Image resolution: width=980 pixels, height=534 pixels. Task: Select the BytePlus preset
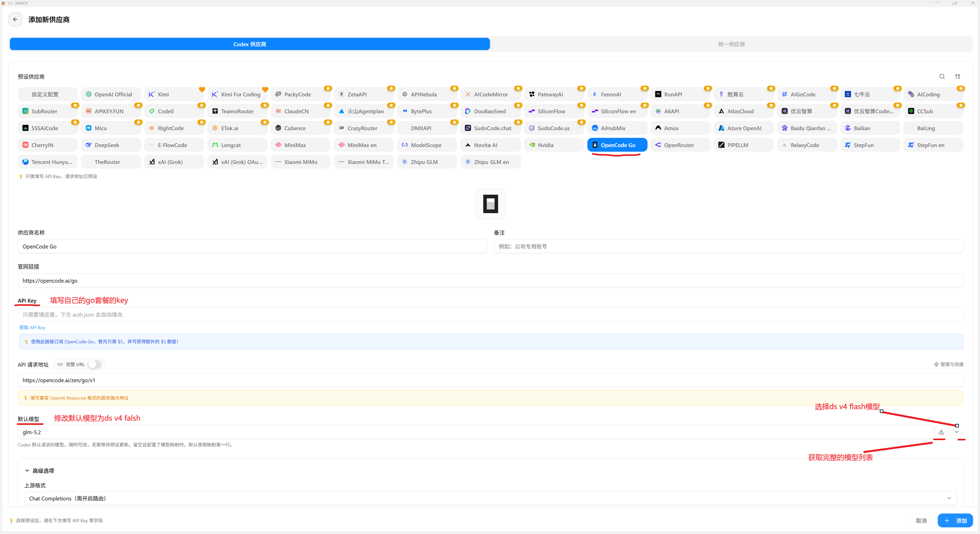point(427,111)
